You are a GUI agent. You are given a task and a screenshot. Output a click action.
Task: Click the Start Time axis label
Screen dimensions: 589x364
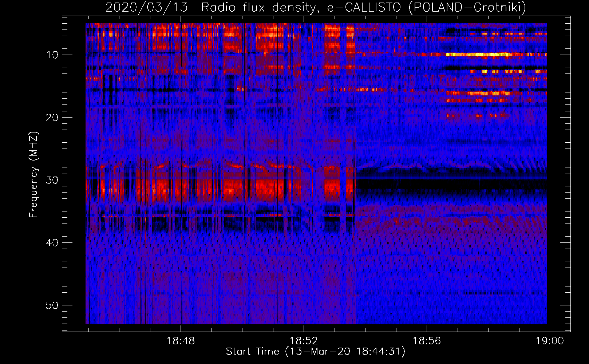316,352
